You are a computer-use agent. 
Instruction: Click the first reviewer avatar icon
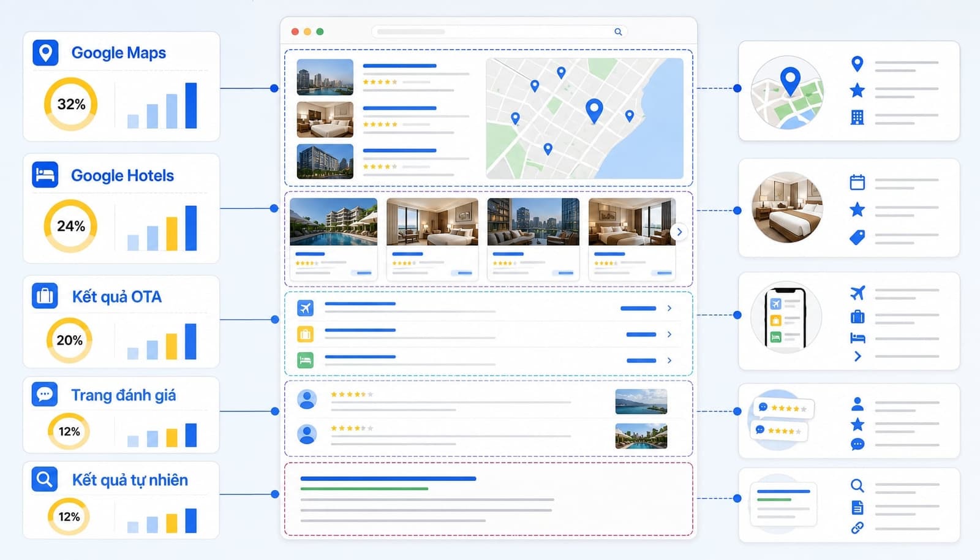point(307,399)
